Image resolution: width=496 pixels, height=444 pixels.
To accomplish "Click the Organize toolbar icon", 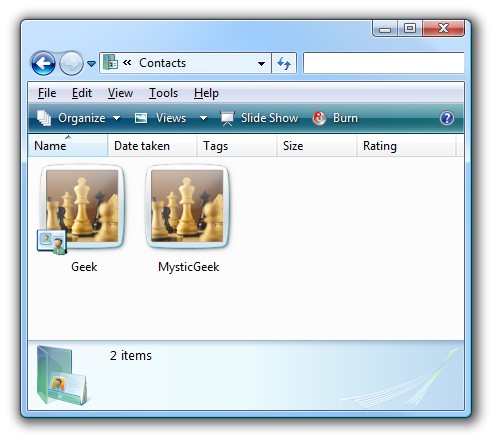I will 44,118.
